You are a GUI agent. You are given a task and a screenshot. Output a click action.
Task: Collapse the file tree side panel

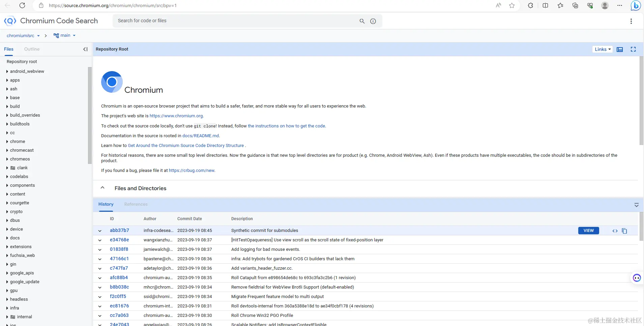[x=85, y=49]
